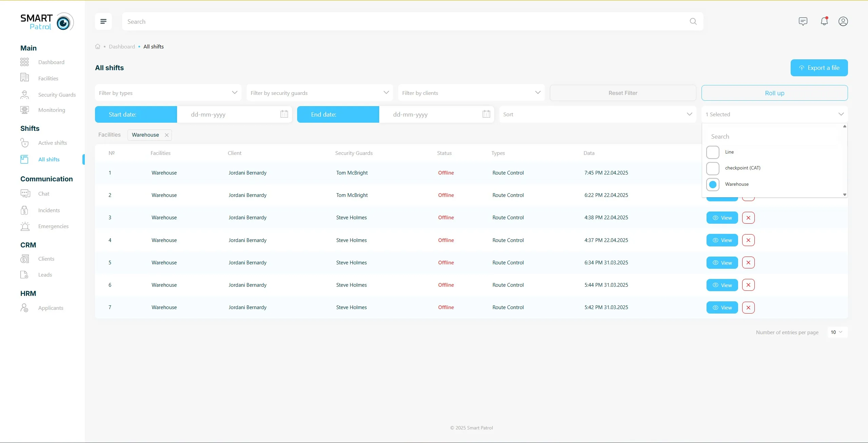
Task: Click the Monitoring screen icon
Action: tap(24, 110)
